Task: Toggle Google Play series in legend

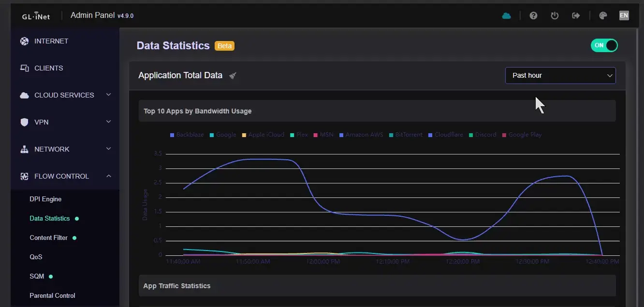Action: pos(522,135)
